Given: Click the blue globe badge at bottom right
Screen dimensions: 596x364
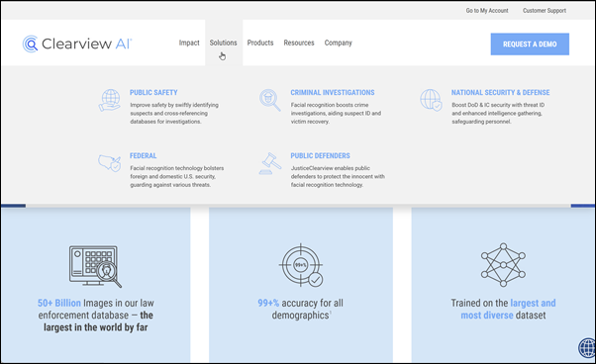Looking at the screenshot, I should pyautogui.click(x=587, y=347).
